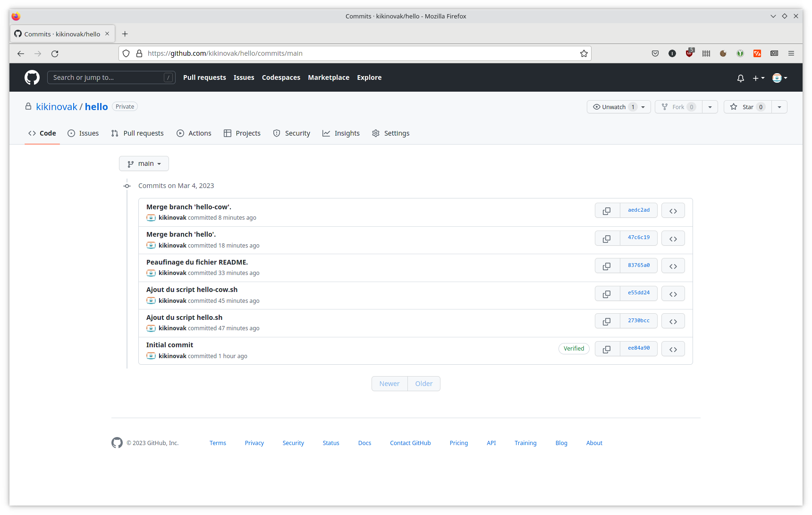Browse repository at commit e55dd24
Viewport: 812px width, 515px height.
(x=673, y=294)
